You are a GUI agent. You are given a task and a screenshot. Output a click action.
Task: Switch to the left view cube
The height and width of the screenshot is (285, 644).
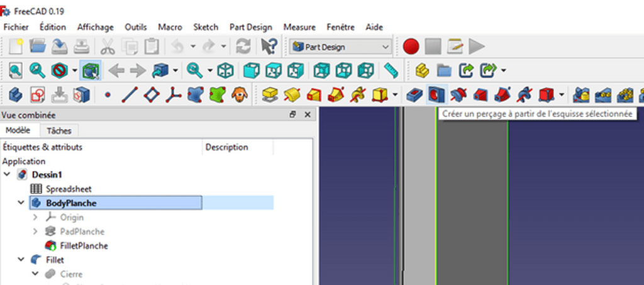pyautogui.click(x=365, y=71)
